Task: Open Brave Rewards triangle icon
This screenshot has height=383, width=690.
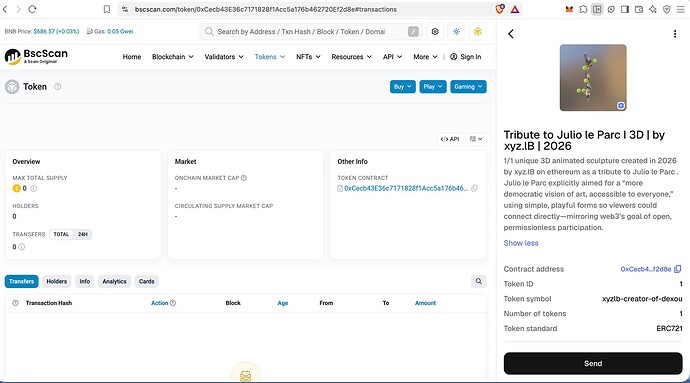Action: (x=515, y=9)
